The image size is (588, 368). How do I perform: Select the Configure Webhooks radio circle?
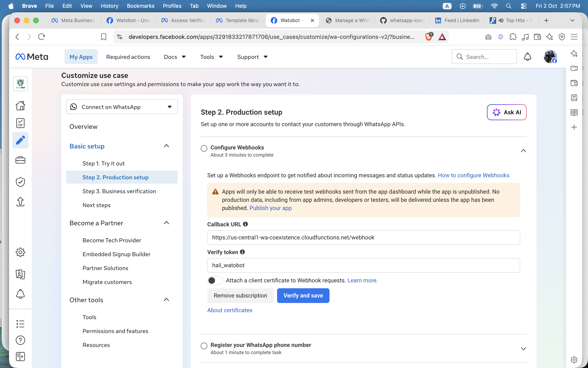tap(204, 148)
